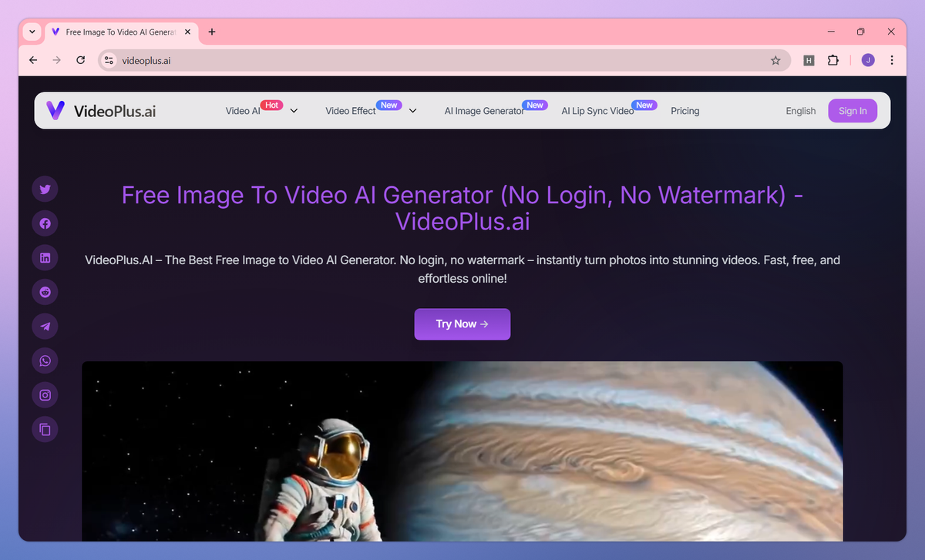The height and width of the screenshot is (560, 925).
Task: Go forward with browser forward arrow
Action: [x=56, y=60]
